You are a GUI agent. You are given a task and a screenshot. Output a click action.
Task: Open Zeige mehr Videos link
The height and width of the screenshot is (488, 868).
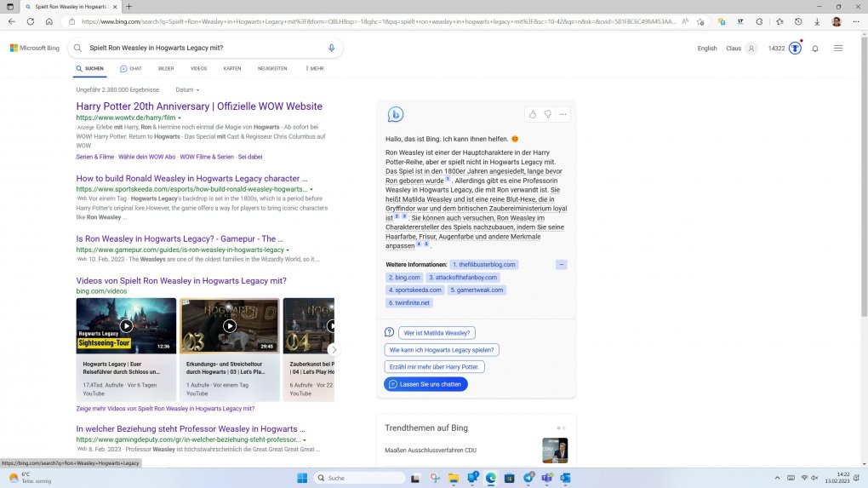click(166, 409)
